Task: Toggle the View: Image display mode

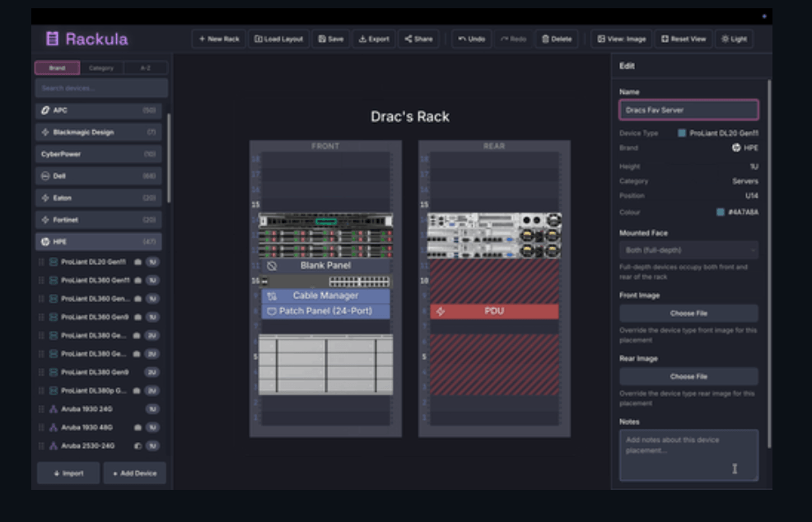Action: click(622, 39)
